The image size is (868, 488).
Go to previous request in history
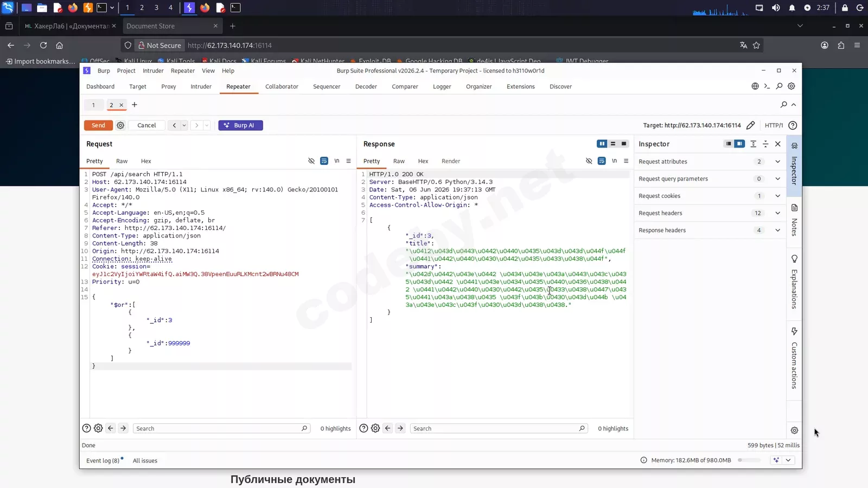pyautogui.click(x=174, y=125)
